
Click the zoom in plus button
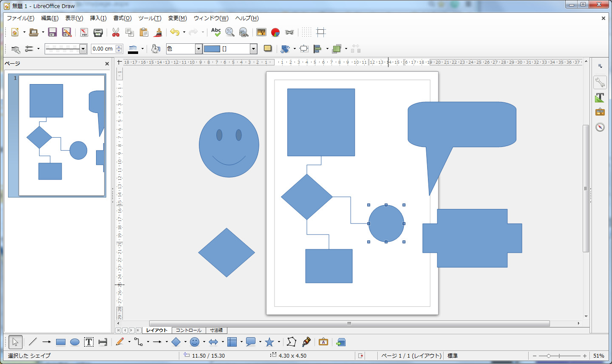click(585, 356)
